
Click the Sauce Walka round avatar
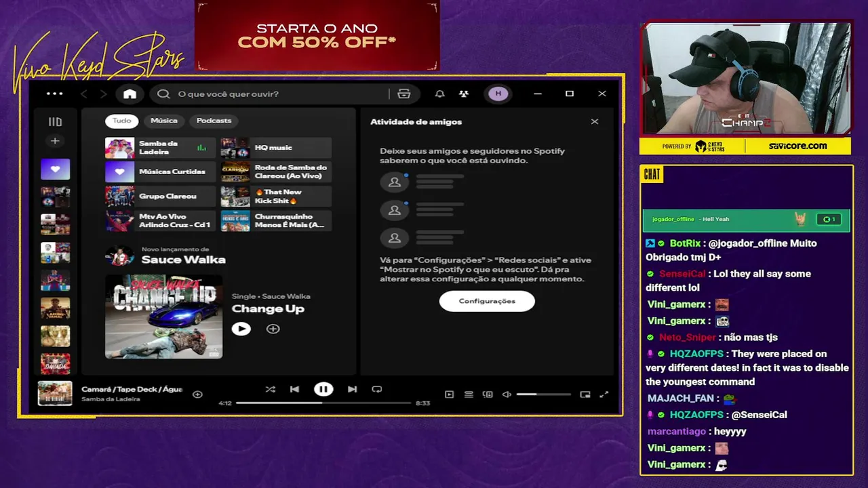pyautogui.click(x=119, y=256)
